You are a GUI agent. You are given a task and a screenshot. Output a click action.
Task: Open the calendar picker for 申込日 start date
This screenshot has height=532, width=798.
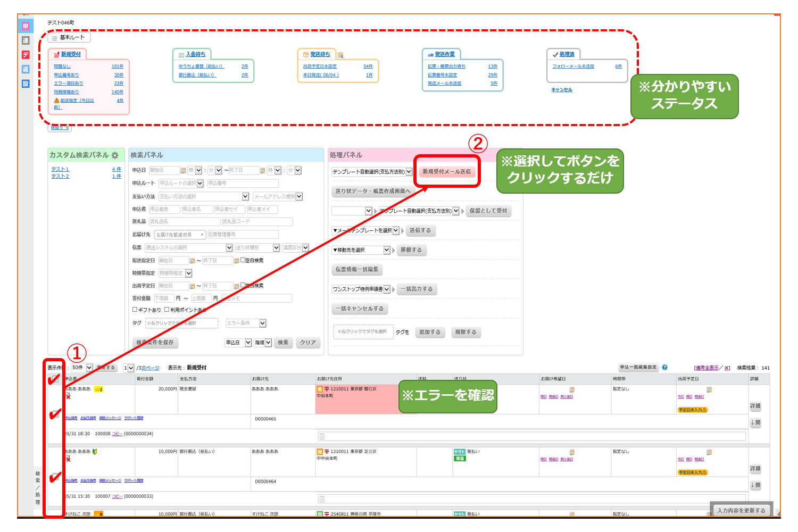point(184,171)
